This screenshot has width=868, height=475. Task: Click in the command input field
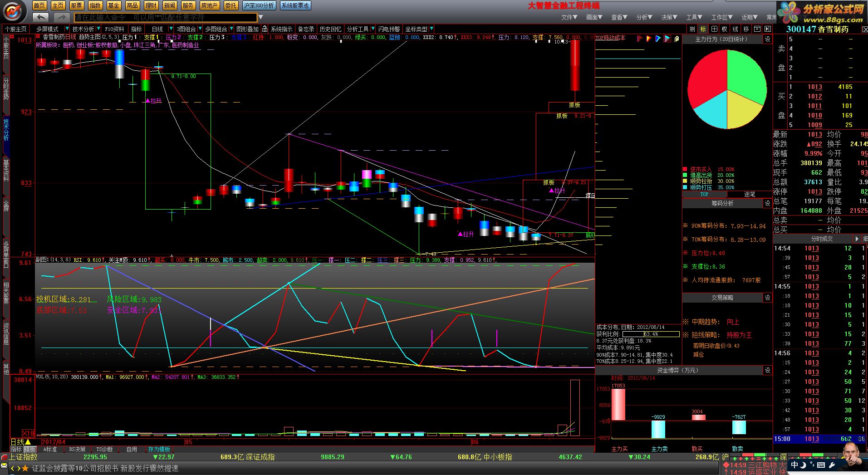pos(166,17)
